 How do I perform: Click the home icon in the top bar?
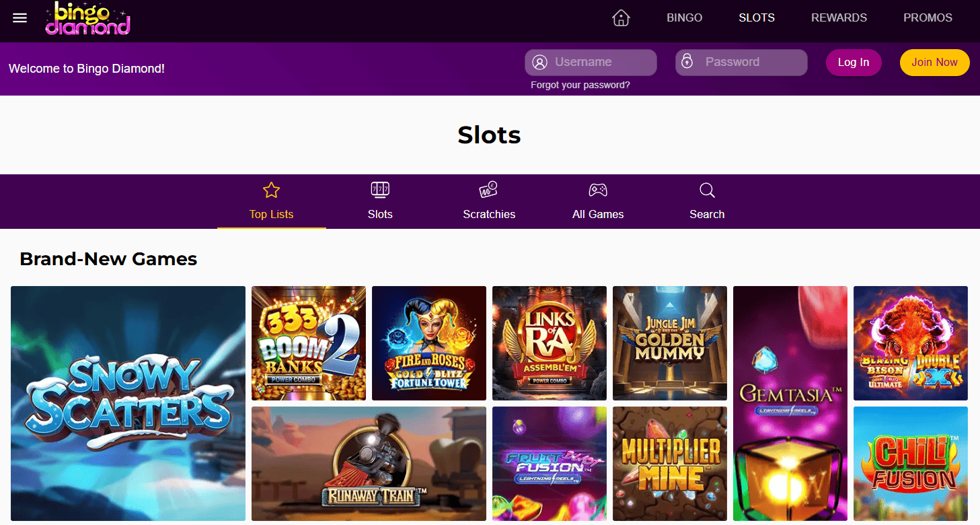(620, 17)
